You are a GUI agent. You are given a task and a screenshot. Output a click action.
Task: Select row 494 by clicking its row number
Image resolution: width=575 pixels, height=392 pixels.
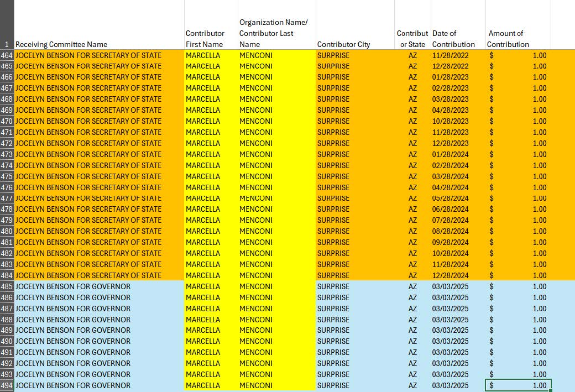pyautogui.click(x=7, y=385)
